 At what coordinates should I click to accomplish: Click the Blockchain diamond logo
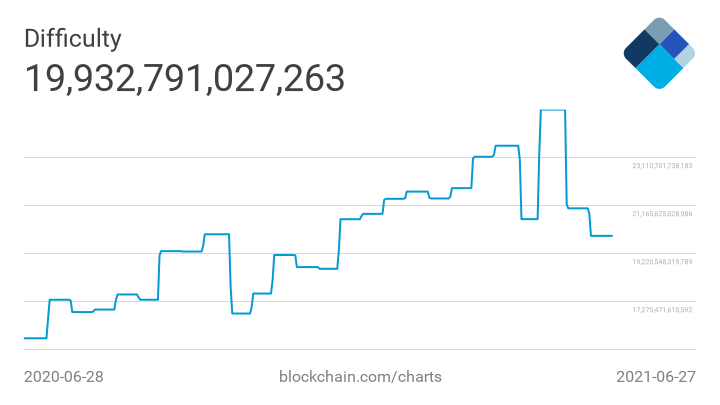click(x=659, y=52)
